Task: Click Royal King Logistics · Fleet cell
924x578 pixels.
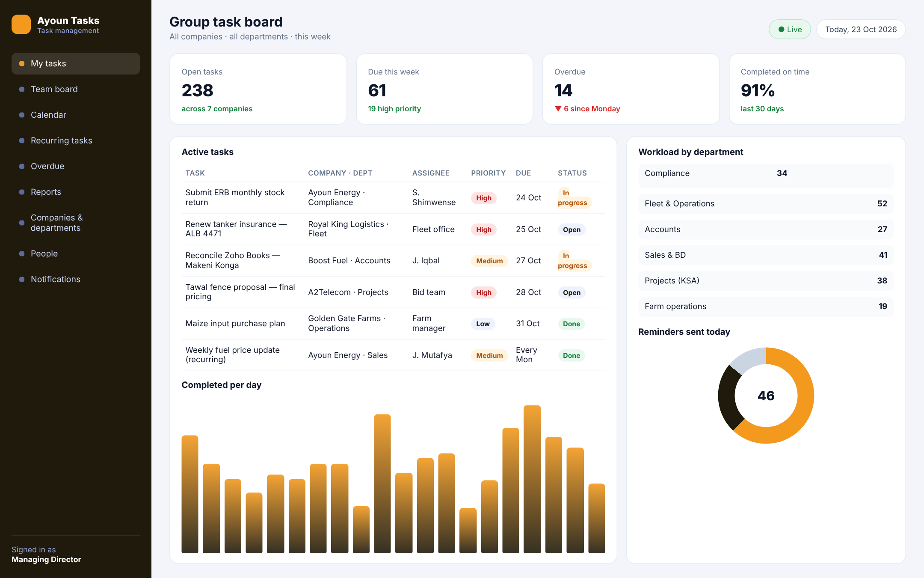Action: click(x=348, y=229)
